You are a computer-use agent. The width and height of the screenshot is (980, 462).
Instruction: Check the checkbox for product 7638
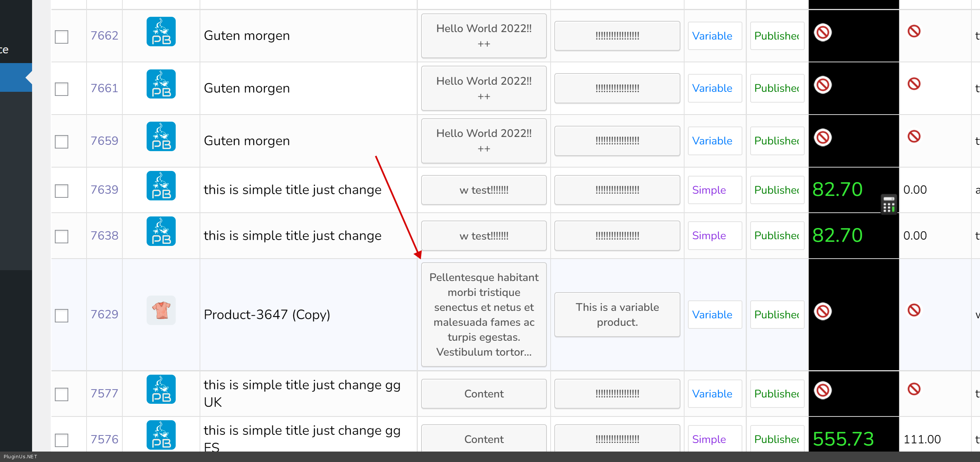tap(62, 236)
